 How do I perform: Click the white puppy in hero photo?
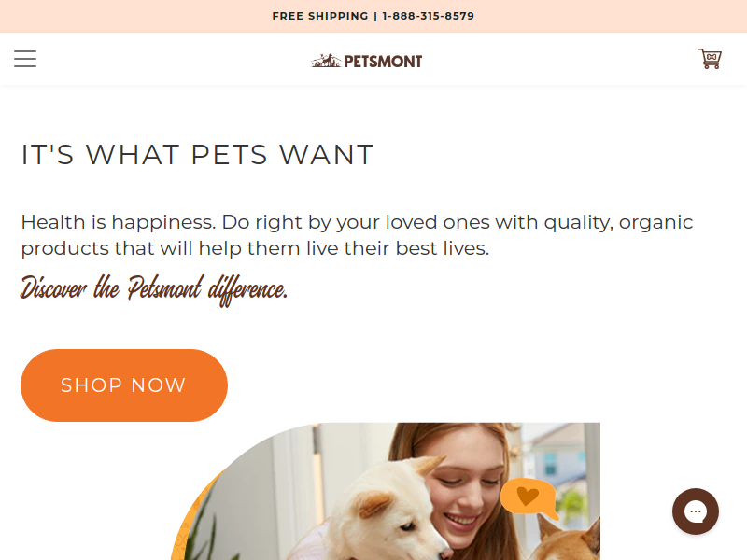[x=390, y=511]
